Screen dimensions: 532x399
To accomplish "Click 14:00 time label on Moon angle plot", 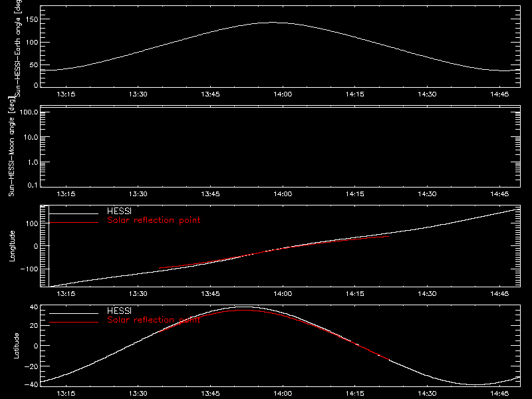I will (x=283, y=194).
